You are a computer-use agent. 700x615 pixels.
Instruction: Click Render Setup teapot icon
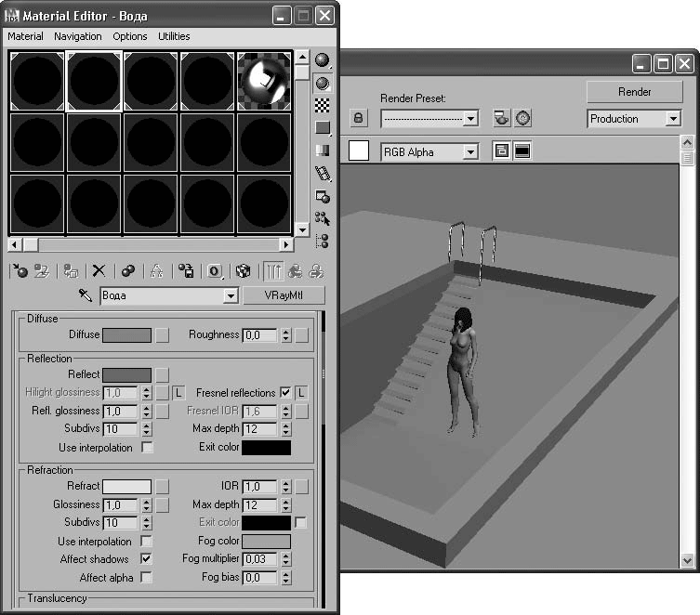(501, 119)
